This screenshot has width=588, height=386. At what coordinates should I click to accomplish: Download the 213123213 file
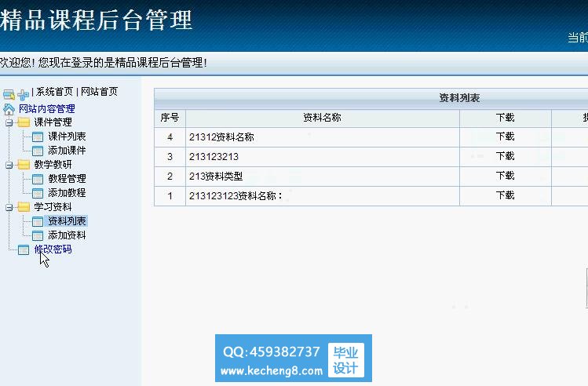pyautogui.click(x=505, y=156)
